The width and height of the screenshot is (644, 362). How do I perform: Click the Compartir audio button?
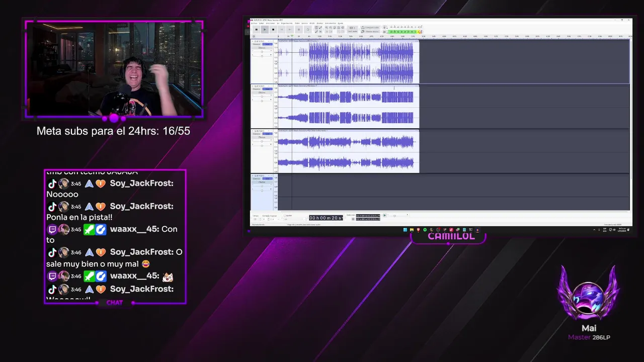(x=370, y=28)
